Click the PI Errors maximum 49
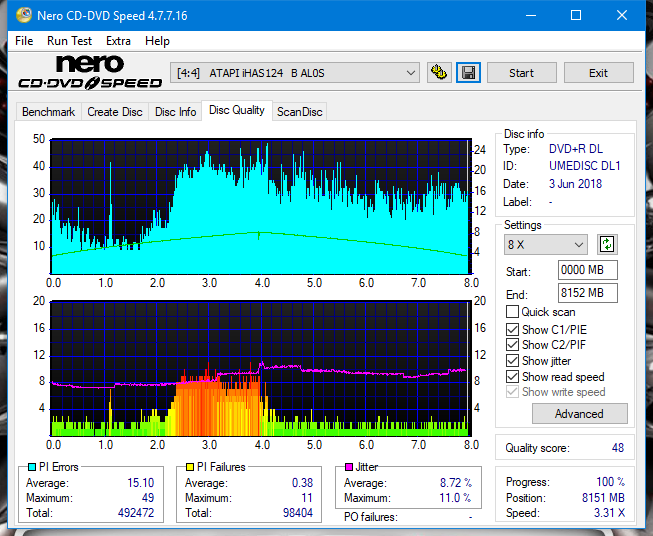This screenshot has height=536, width=653. 148,498
